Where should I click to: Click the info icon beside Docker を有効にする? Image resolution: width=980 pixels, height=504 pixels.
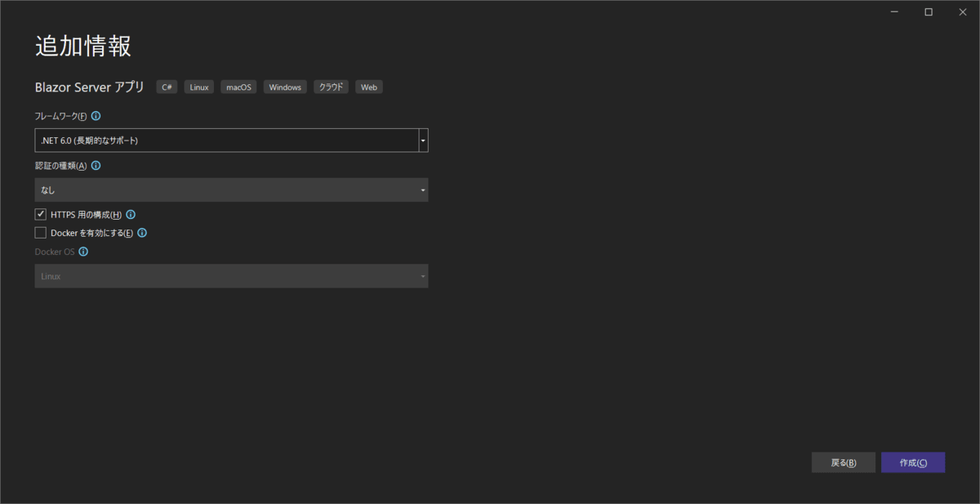(142, 233)
